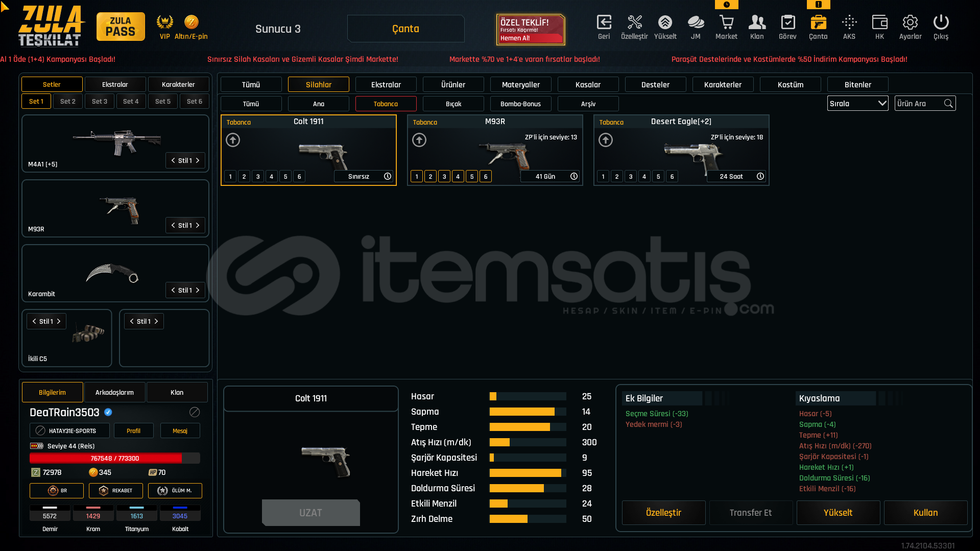
Task: Open the Klan icon
Action: pos(757,22)
